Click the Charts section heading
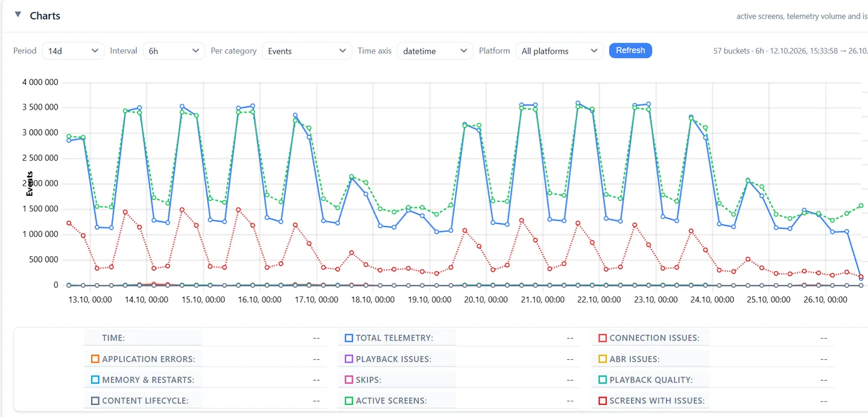The width and height of the screenshot is (868, 417). tap(45, 16)
